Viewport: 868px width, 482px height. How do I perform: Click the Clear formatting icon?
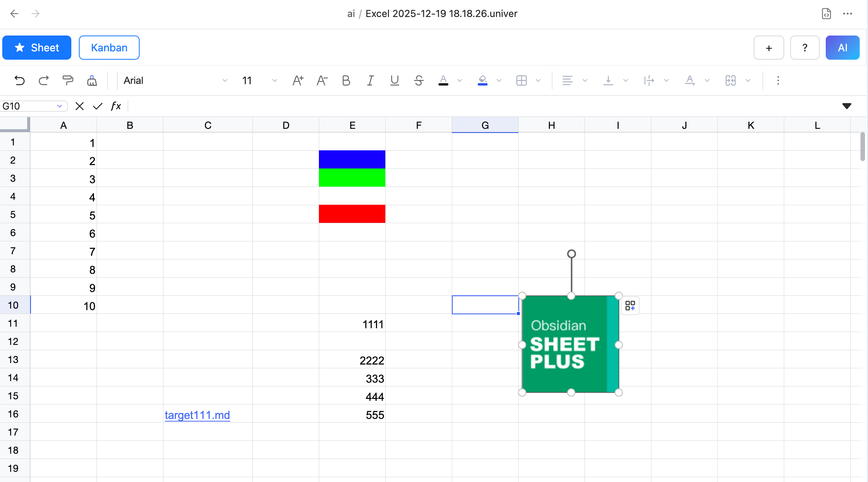click(92, 80)
